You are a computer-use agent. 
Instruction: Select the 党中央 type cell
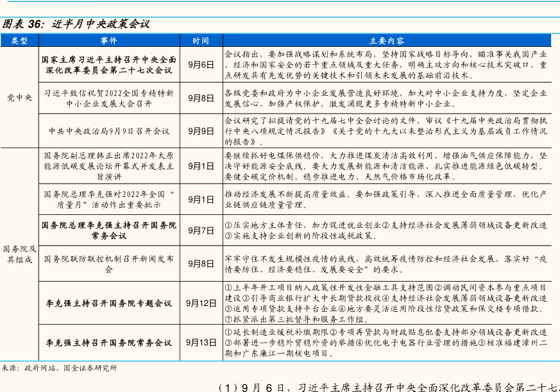coord(20,97)
